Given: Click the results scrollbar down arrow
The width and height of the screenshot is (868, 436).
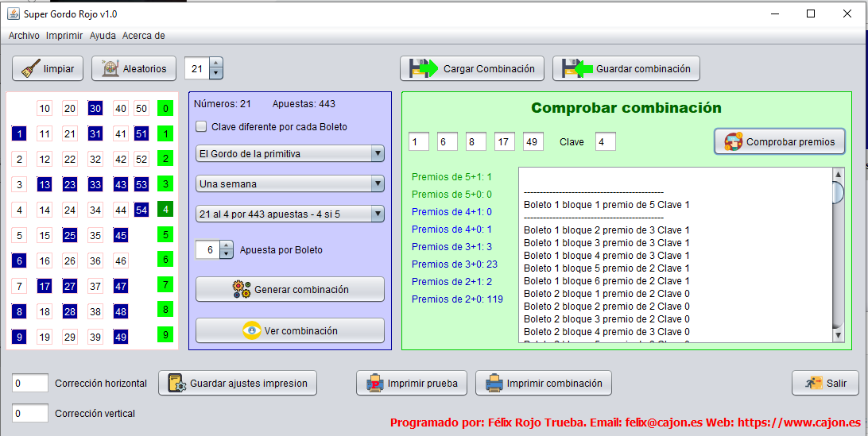Looking at the screenshot, I should pyautogui.click(x=838, y=335).
